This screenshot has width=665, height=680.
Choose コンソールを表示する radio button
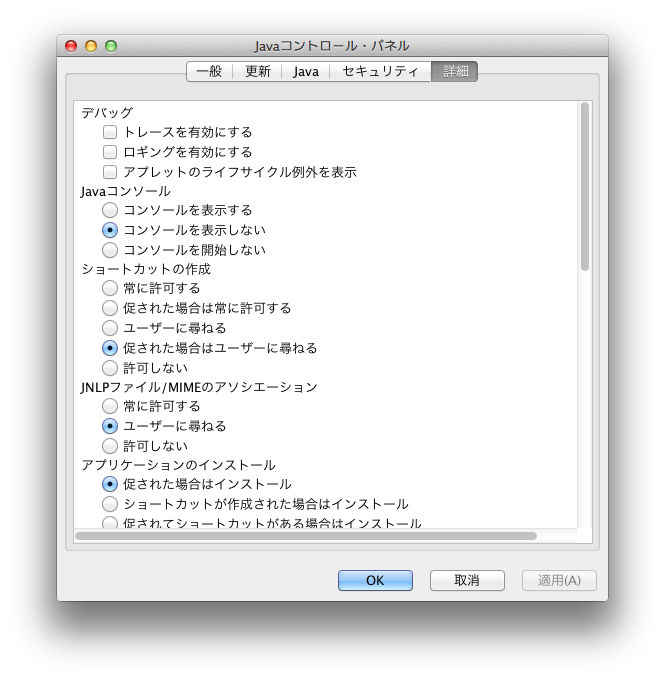[110, 210]
